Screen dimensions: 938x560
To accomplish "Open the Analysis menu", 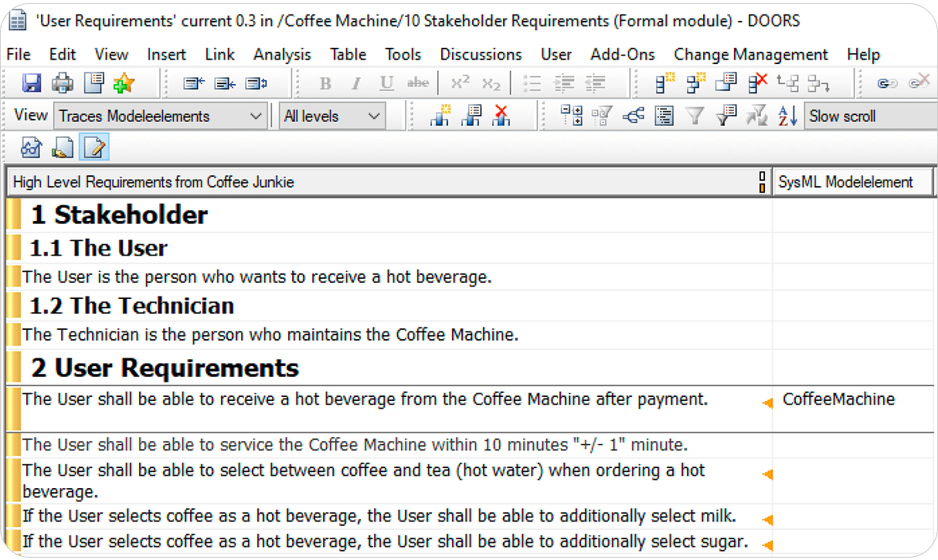I will (x=282, y=54).
